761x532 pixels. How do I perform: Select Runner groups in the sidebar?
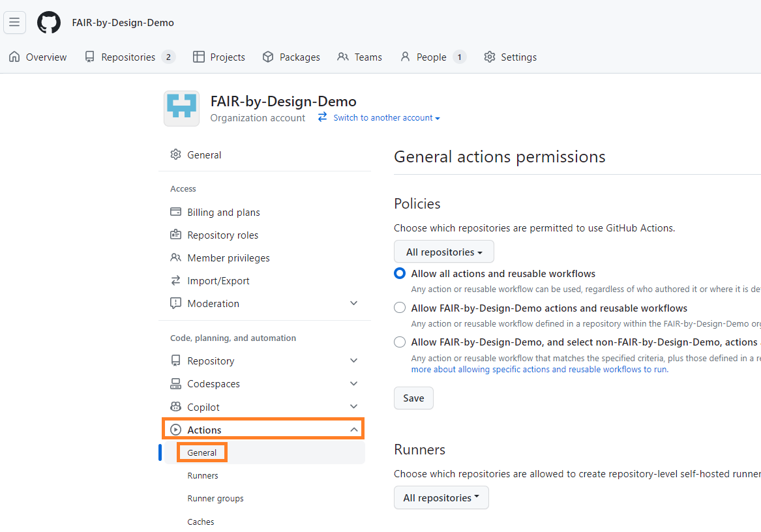click(215, 498)
